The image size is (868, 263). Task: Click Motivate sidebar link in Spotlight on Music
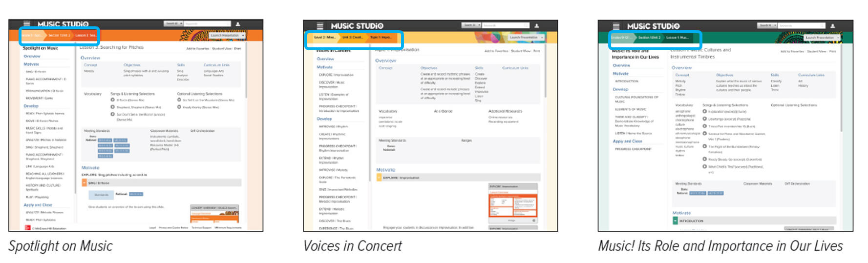[31, 64]
